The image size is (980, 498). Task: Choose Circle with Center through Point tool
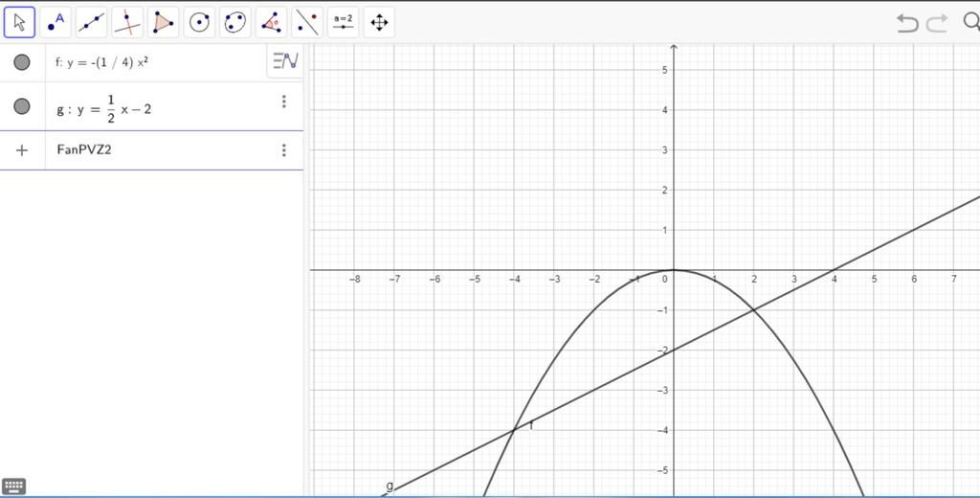pyautogui.click(x=199, y=21)
